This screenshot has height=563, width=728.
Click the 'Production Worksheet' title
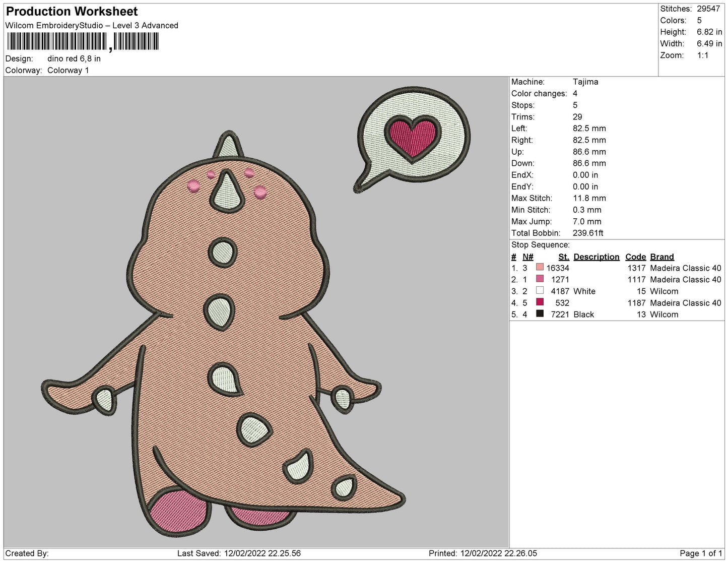tap(72, 11)
